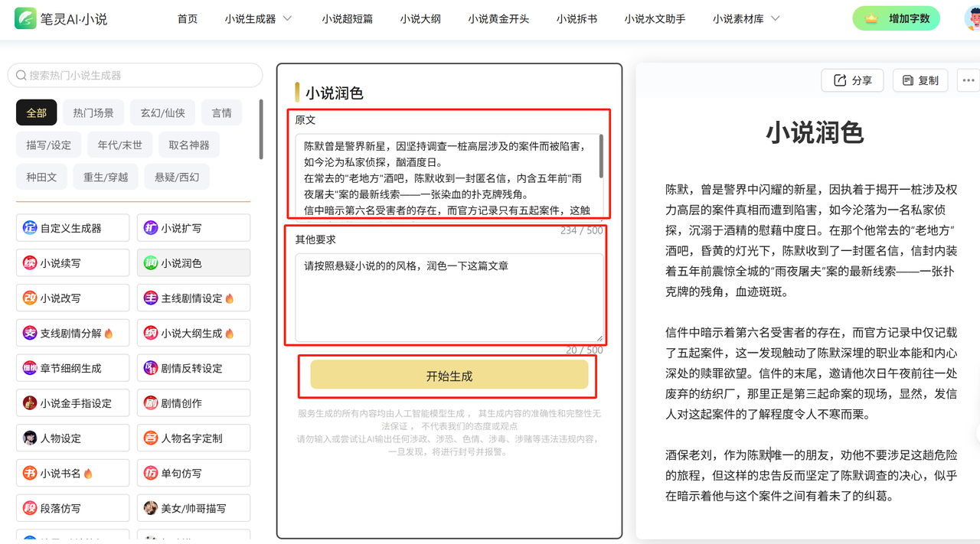Click the 美女/帅哥描写 icon
This screenshot has height=544, width=980.
tap(151, 508)
